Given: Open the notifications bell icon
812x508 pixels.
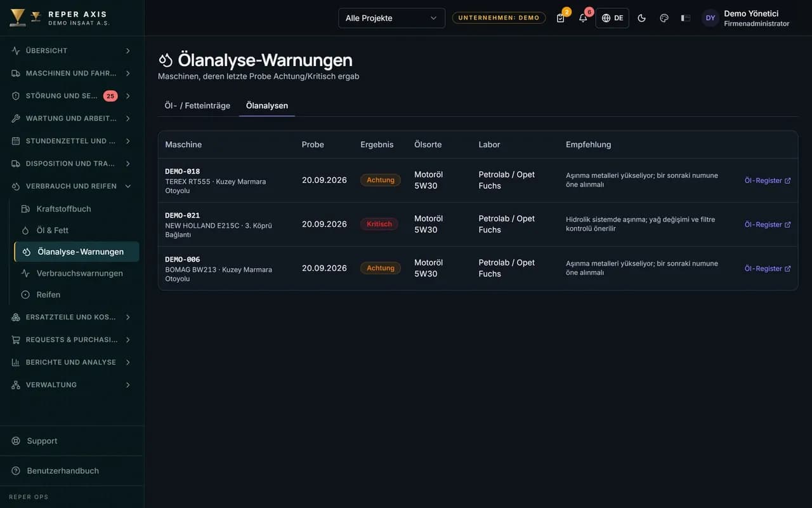Looking at the screenshot, I should coord(583,18).
